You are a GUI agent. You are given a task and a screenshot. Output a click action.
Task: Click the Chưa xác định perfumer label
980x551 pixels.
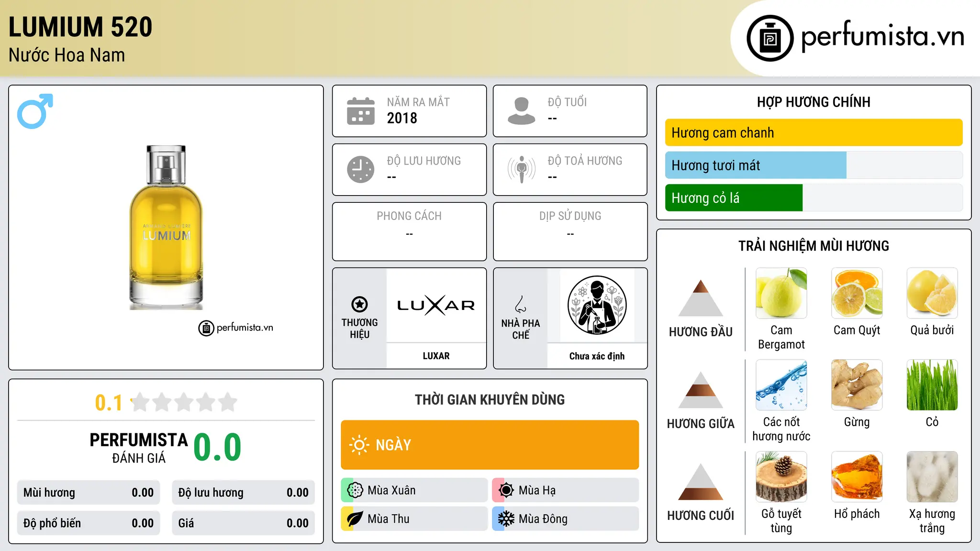coord(597,356)
